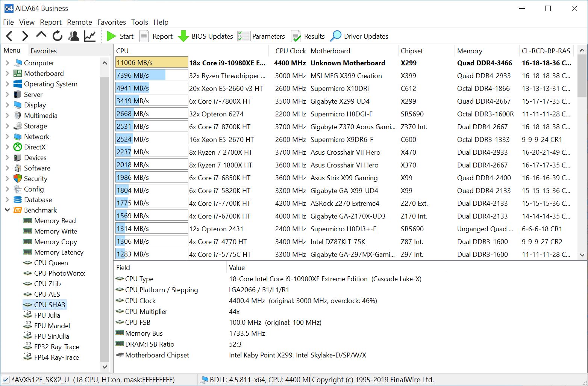
Task: Click the FPU Julia benchmark icon
Action: 27,315
